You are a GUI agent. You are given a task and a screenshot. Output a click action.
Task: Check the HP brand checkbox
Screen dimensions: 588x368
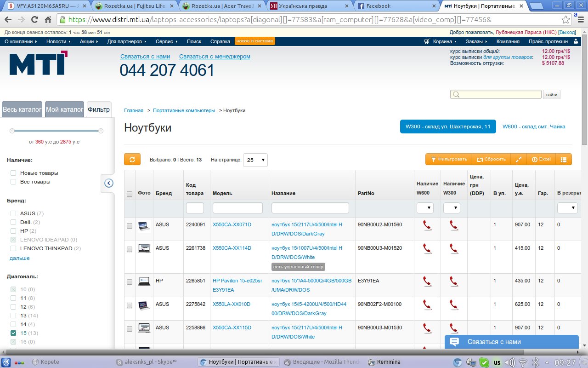click(13, 231)
